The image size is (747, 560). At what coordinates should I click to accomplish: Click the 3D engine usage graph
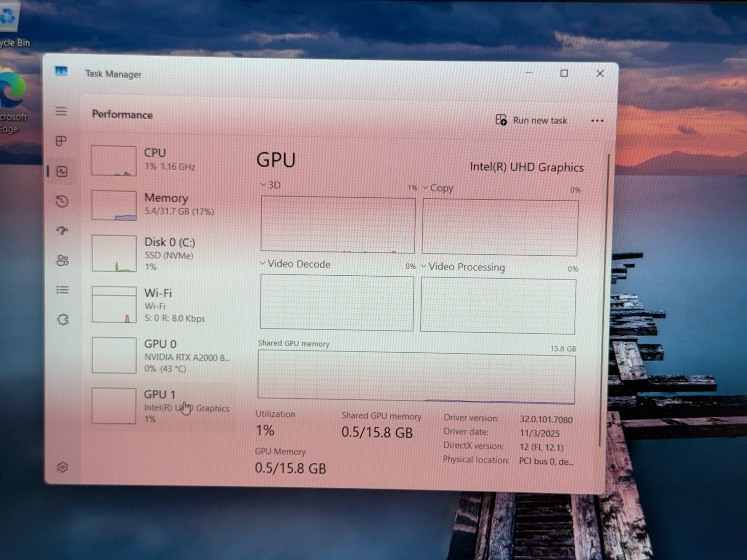(338, 224)
